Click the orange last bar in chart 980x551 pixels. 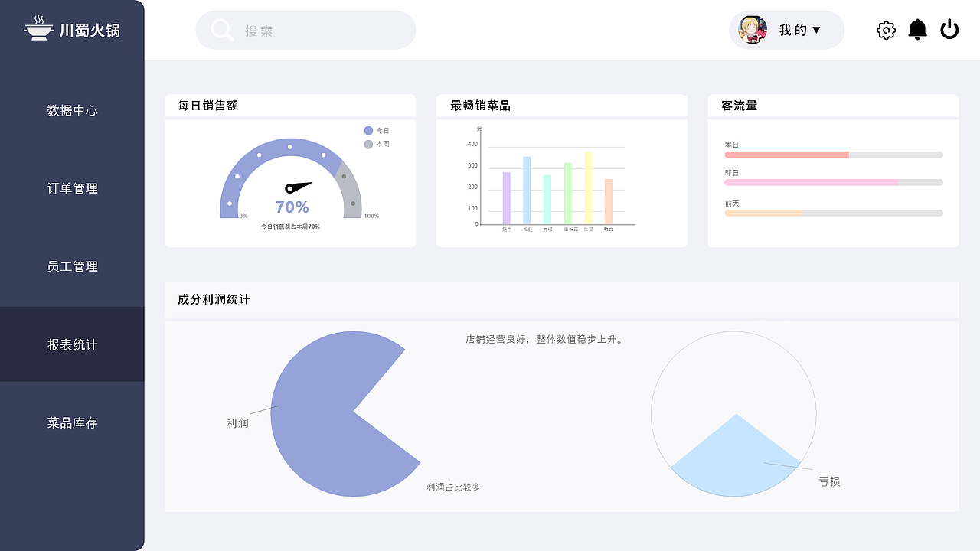click(609, 202)
